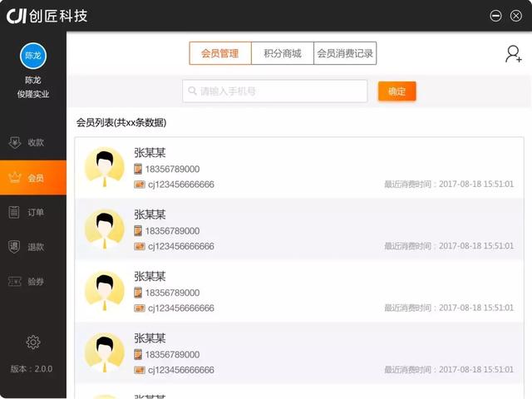Click third member's name 张某某

pyautogui.click(x=150, y=277)
